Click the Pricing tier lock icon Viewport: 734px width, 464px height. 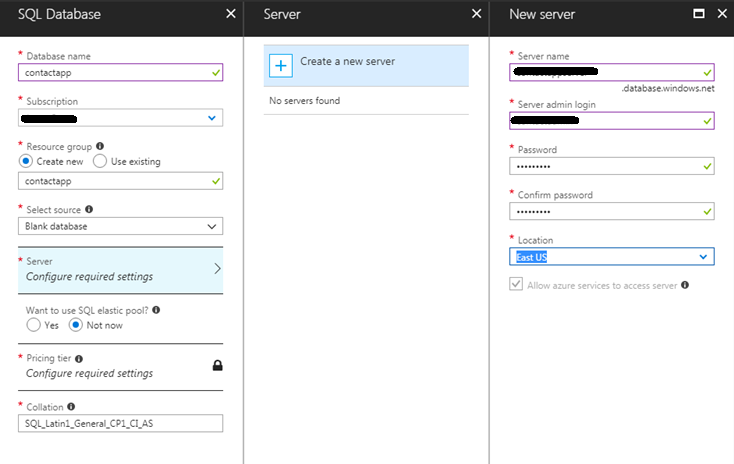pos(218,365)
